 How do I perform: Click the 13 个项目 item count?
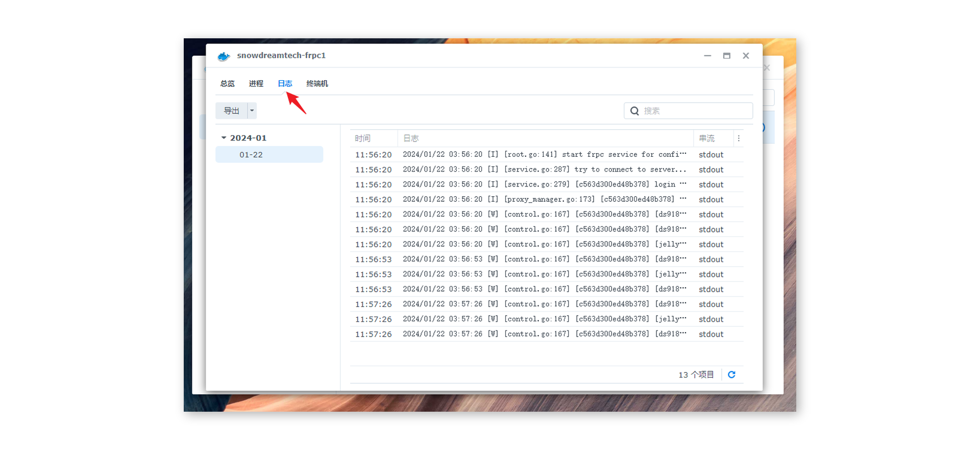[696, 375]
